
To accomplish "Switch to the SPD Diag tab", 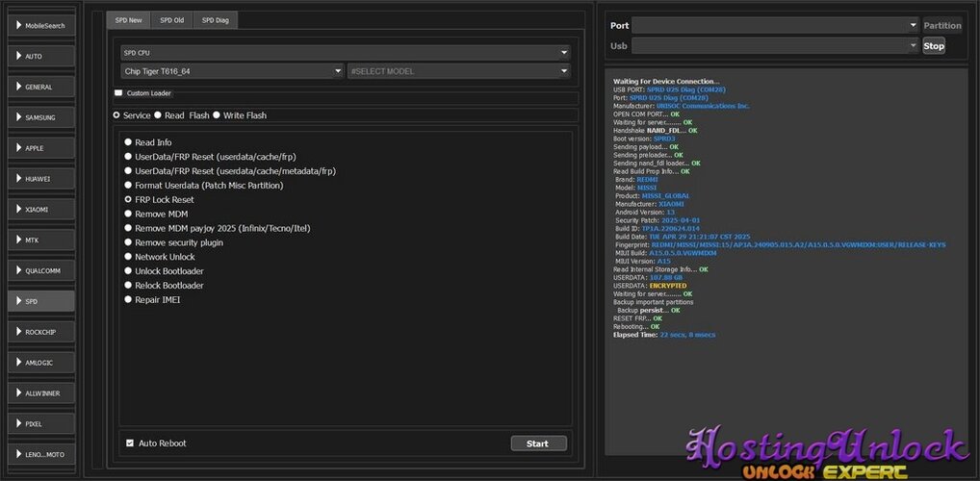I will [x=215, y=20].
